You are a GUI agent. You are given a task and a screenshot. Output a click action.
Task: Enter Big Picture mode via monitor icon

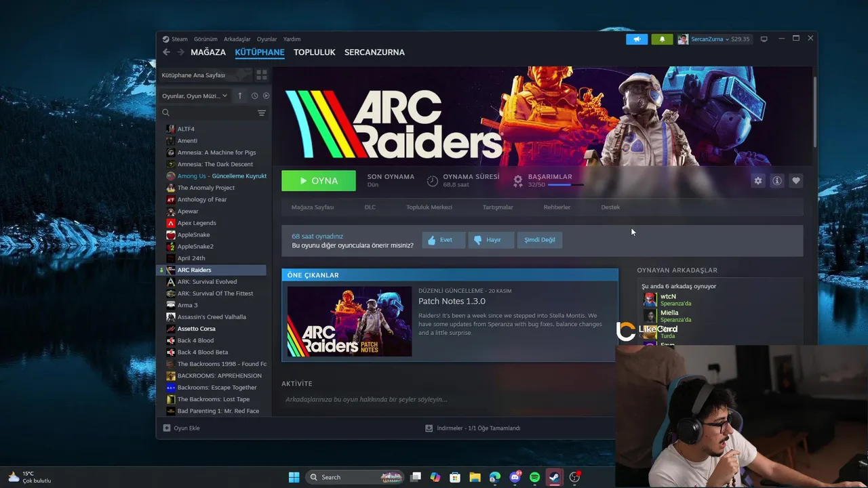(764, 39)
